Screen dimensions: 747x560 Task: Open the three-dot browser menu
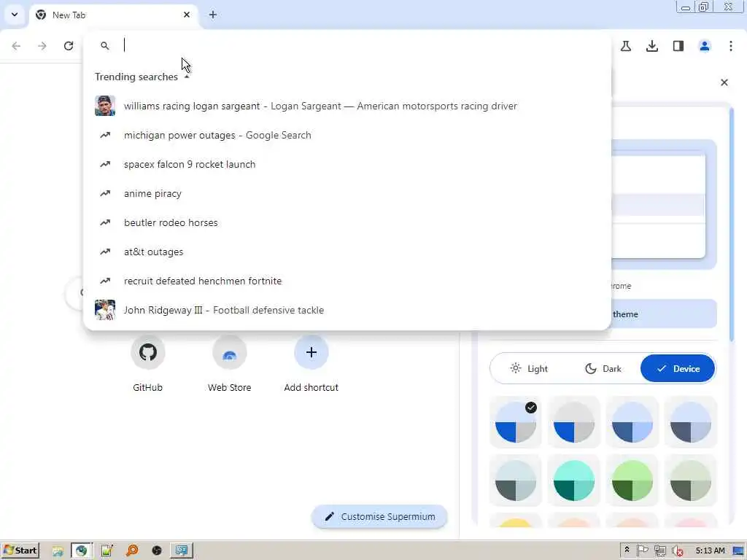[x=731, y=46]
